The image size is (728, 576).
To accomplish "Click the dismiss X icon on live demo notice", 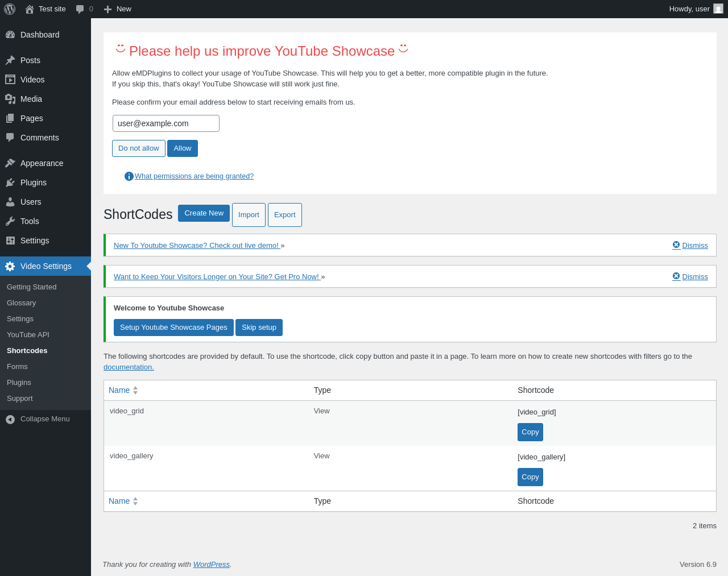I will click(x=676, y=245).
